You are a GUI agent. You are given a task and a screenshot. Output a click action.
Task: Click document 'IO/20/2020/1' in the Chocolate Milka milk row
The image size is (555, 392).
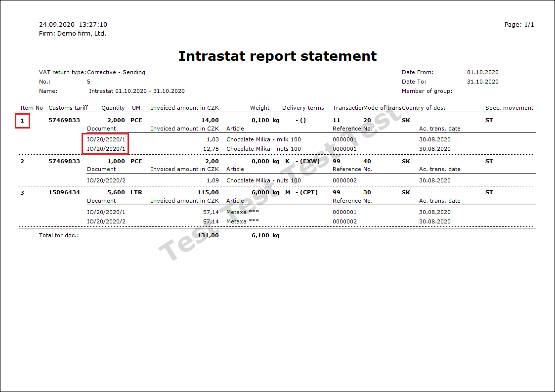(x=106, y=139)
